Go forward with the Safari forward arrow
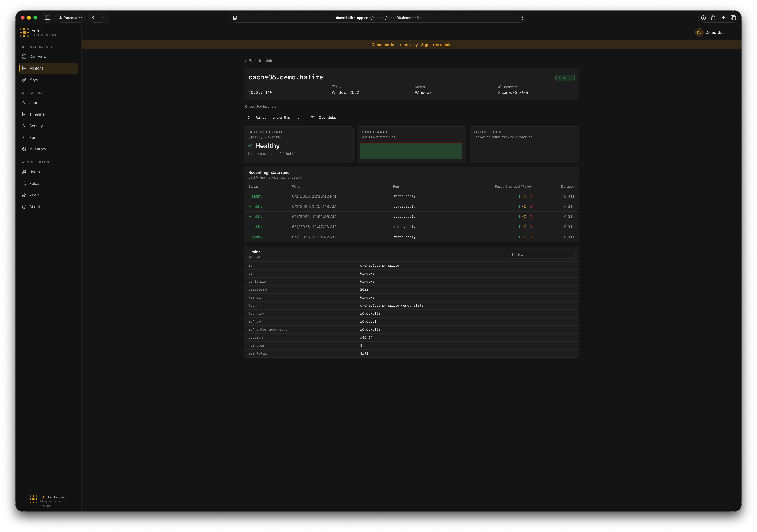Image resolution: width=757 pixels, height=532 pixels. pyautogui.click(x=103, y=18)
